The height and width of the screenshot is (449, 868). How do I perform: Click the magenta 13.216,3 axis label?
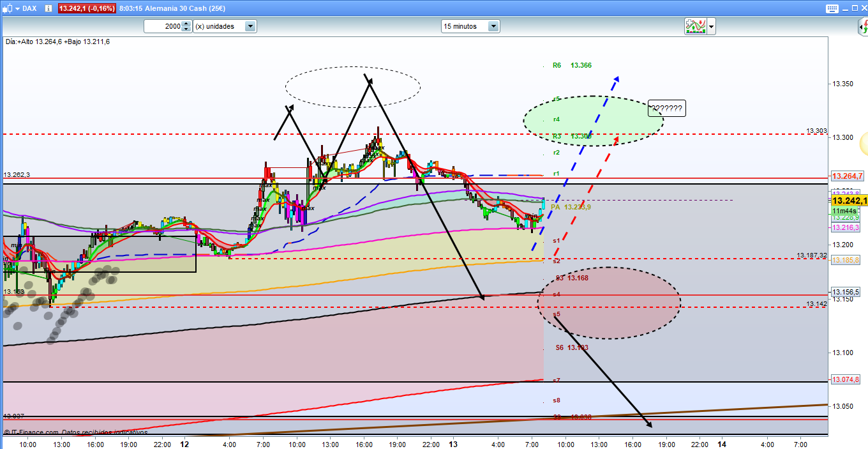(x=846, y=227)
